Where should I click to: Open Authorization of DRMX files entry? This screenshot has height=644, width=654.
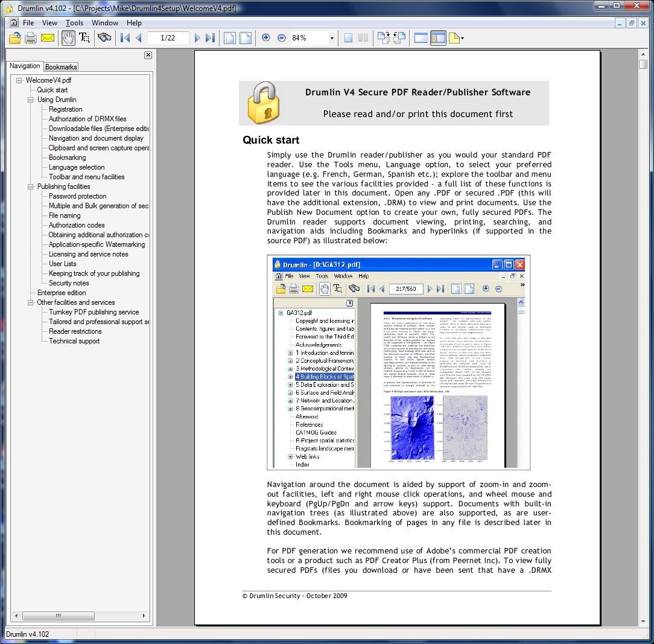pos(87,118)
